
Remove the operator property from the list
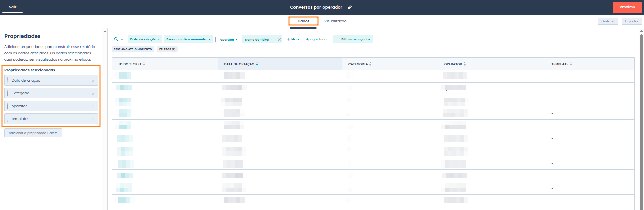pos(93,106)
